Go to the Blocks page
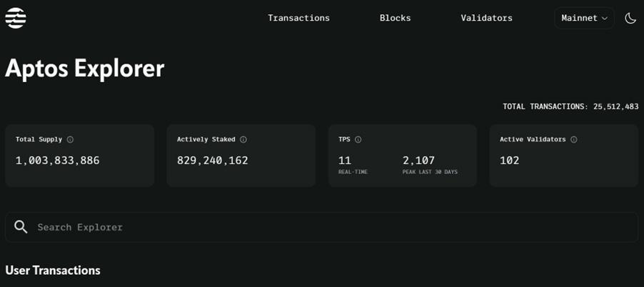 395,18
